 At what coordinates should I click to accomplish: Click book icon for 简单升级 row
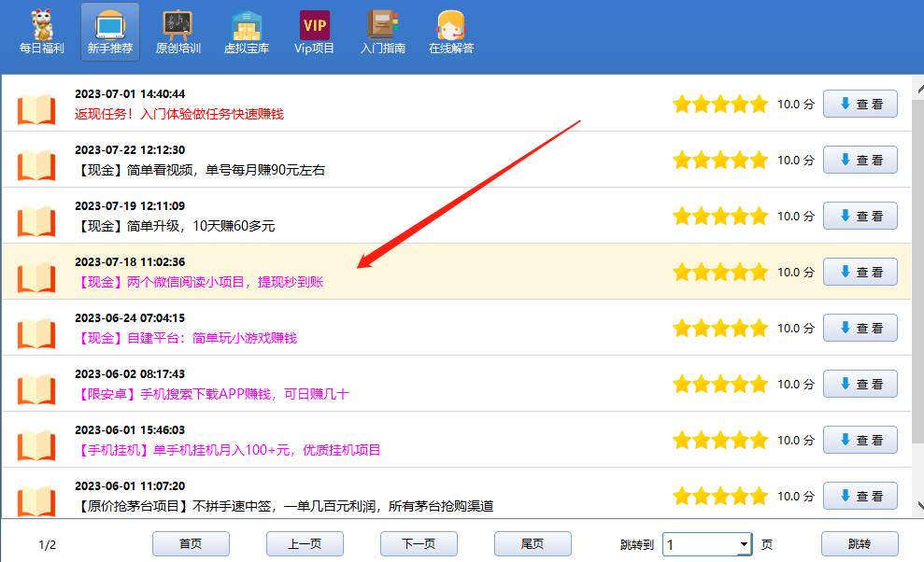[x=36, y=221]
